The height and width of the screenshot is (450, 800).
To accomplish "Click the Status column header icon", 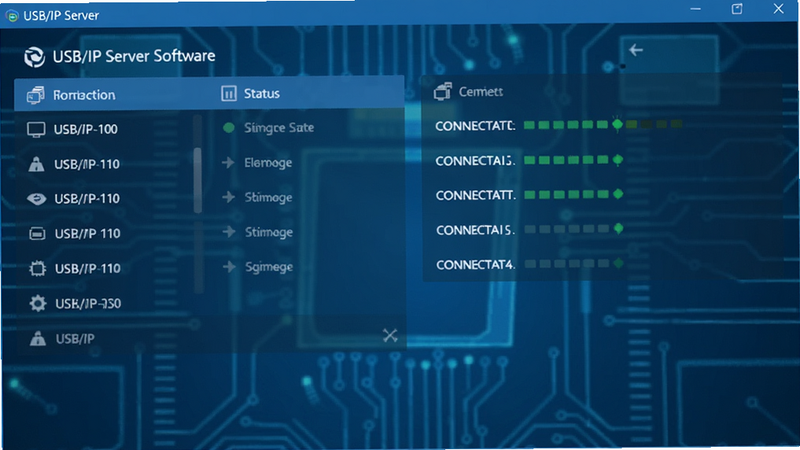I will 229,93.
